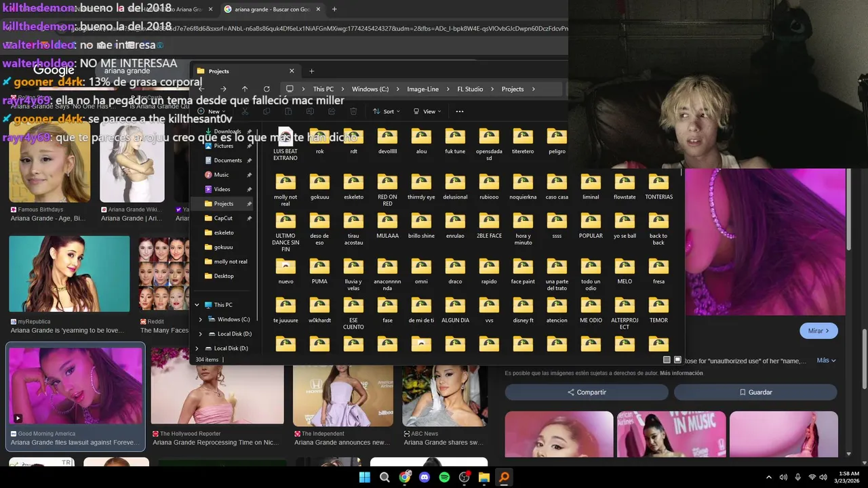This screenshot has height=488, width=868.
Task: Click the microphone icon in system tray
Action: [x=797, y=477]
